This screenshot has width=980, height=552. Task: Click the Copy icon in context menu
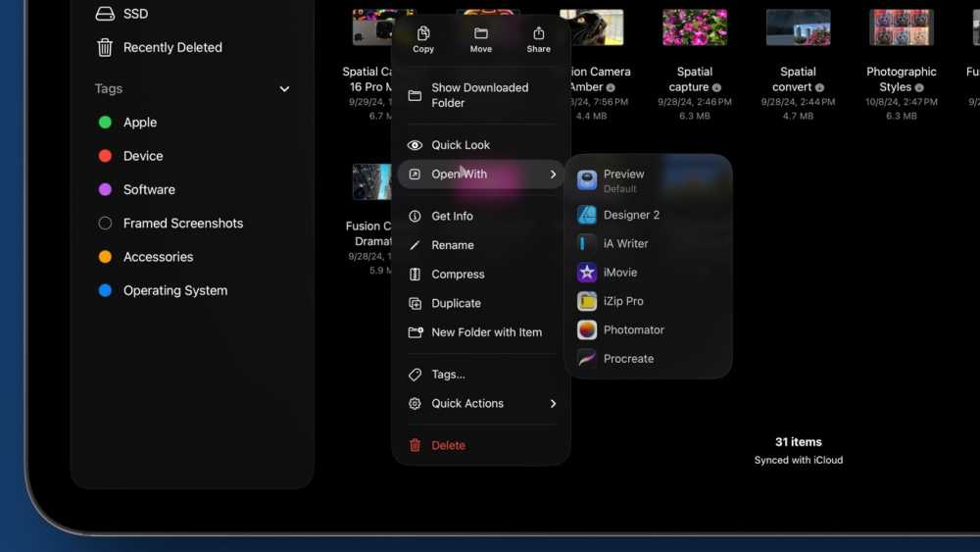pyautogui.click(x=423, y=33)
